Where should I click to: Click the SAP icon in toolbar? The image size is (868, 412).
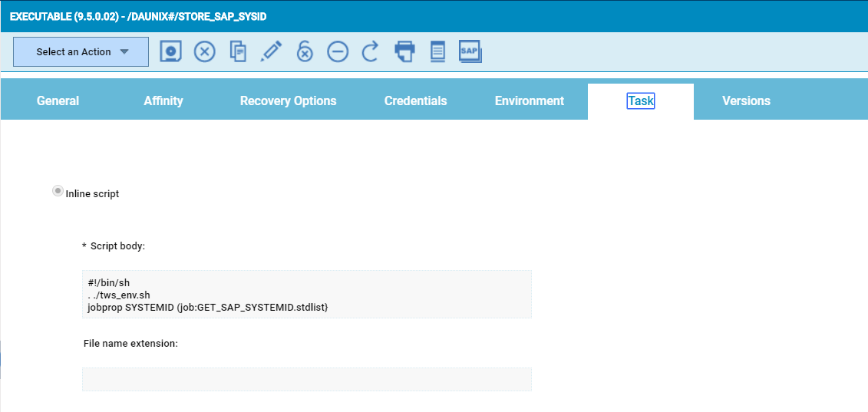tap(470, 51)
